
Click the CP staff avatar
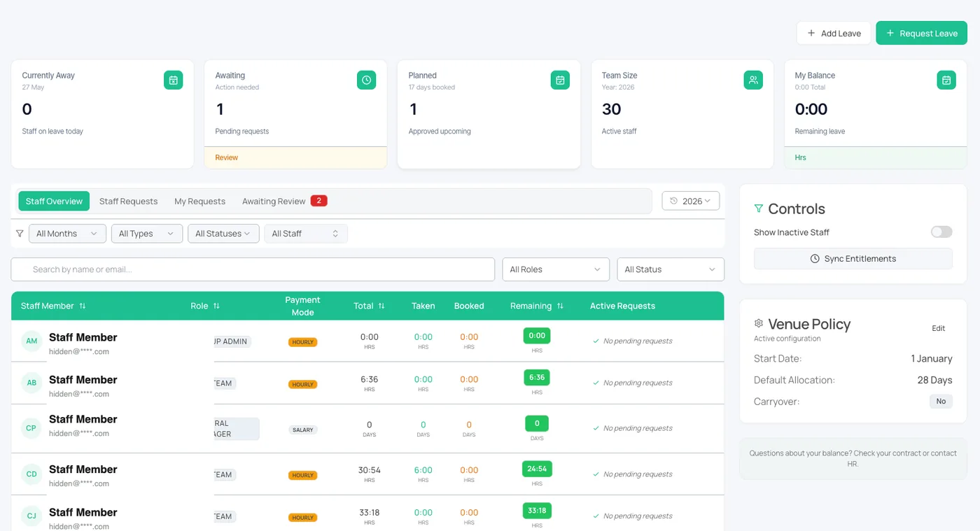pos(31,428)
